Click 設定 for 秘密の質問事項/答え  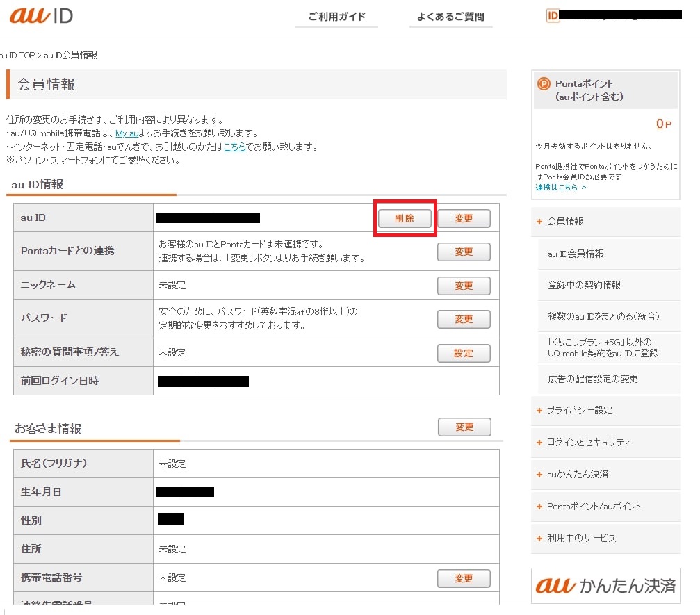[464, 353]
